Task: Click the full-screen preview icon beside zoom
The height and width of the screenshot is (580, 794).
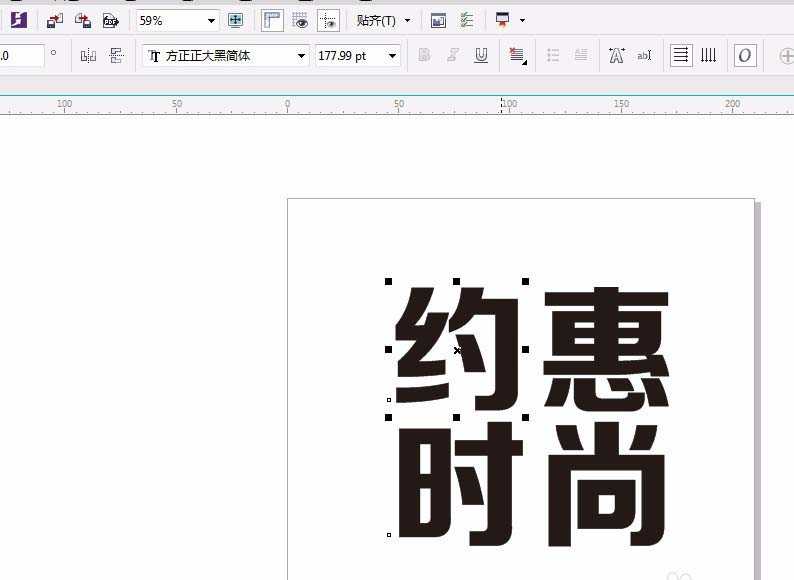Action: pos(236,20)
